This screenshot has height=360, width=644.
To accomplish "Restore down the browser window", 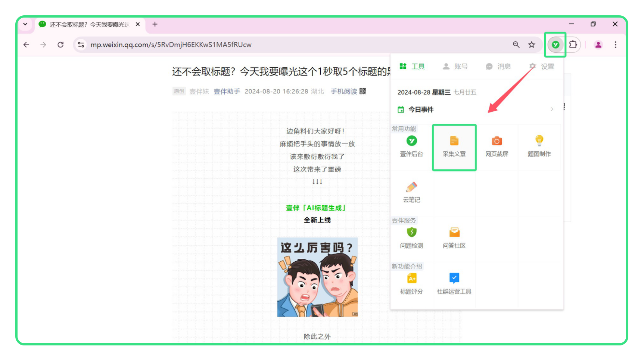I will pos(593,24).
